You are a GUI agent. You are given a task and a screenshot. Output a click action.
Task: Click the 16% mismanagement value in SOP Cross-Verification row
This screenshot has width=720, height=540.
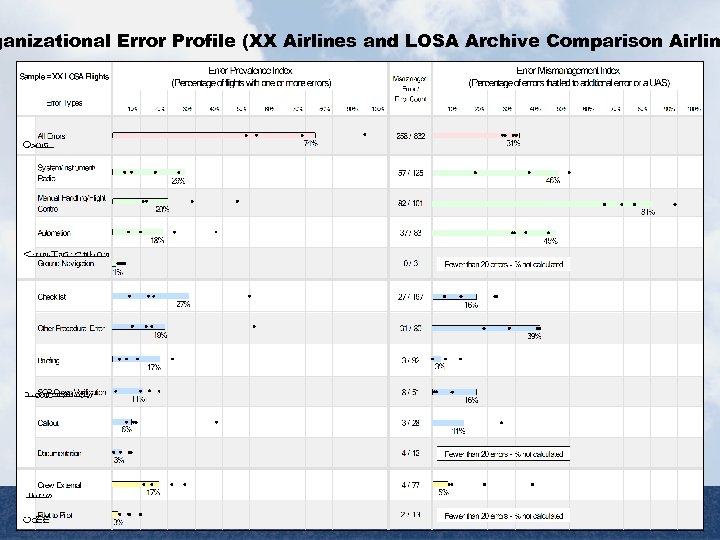tap(471, 400)
